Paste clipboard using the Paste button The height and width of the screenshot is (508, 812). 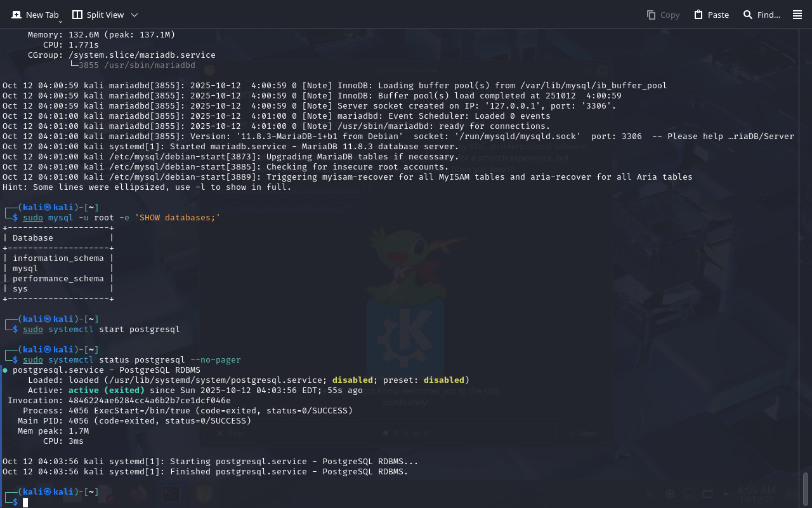point(711,15)
